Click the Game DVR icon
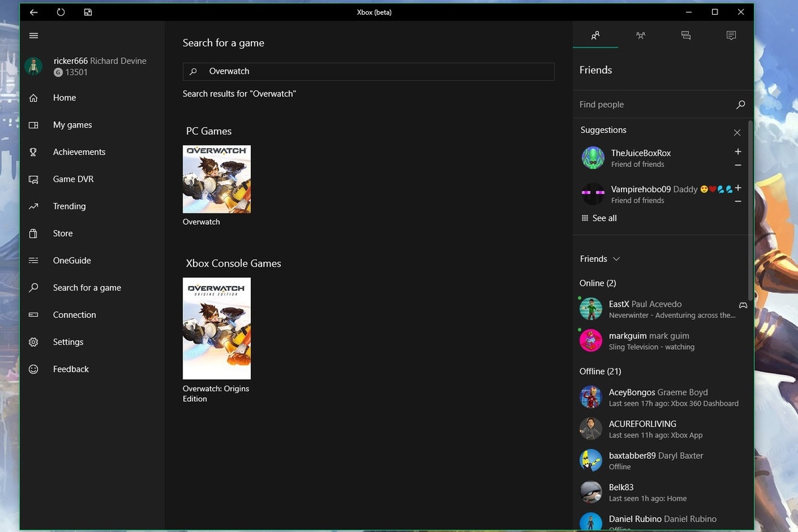This screenshot has width=798, height=532. coord(33,180)
